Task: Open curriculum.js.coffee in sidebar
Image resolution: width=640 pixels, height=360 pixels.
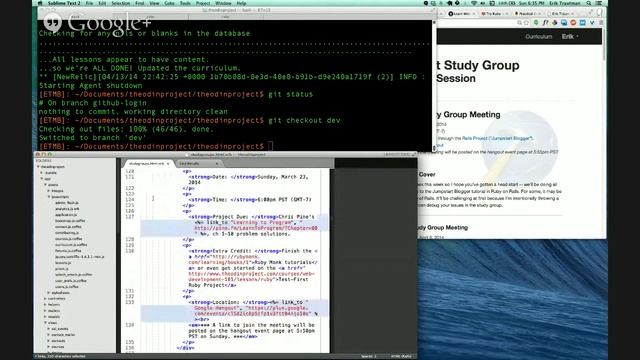Action: [71, 244]
